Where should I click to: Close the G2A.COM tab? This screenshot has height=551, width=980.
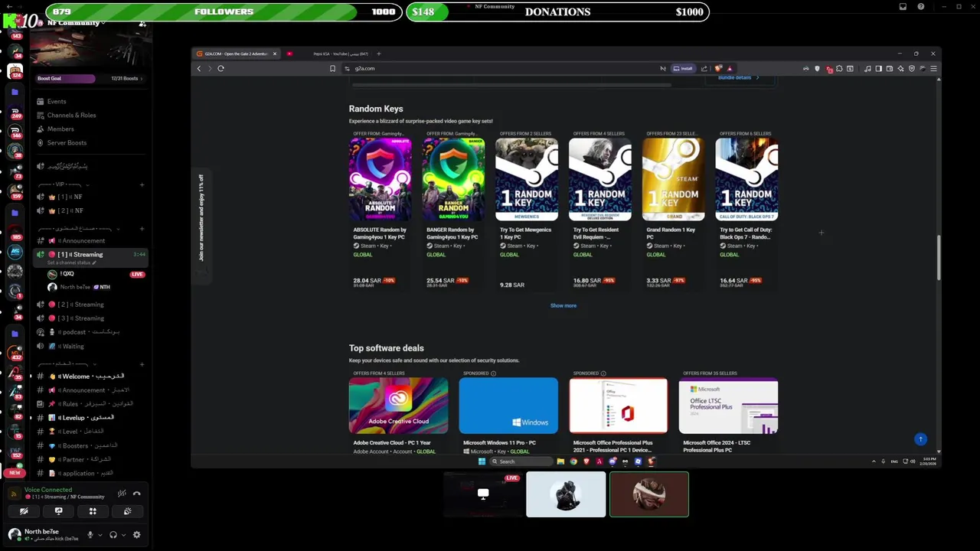(x=275, y=54)
